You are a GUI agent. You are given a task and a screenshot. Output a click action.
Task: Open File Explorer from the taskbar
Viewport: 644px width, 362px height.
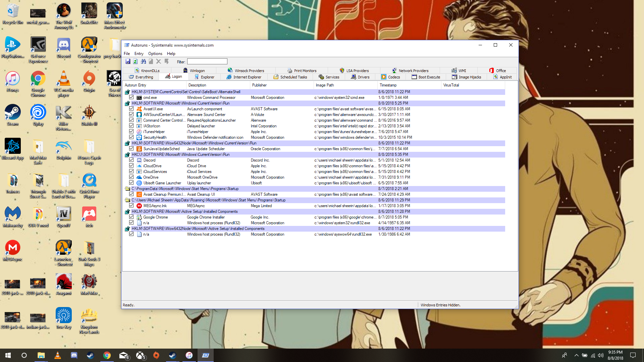tap(41, 355)
